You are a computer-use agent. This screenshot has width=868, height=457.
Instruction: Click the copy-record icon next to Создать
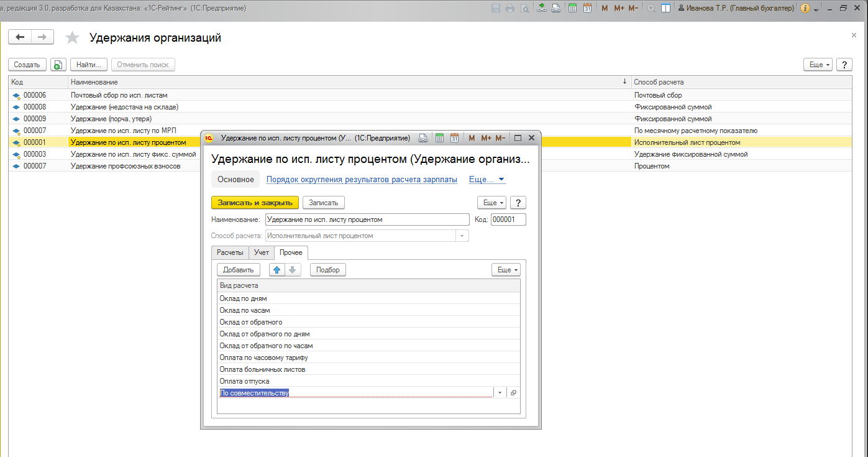click(x=58, y=65)
